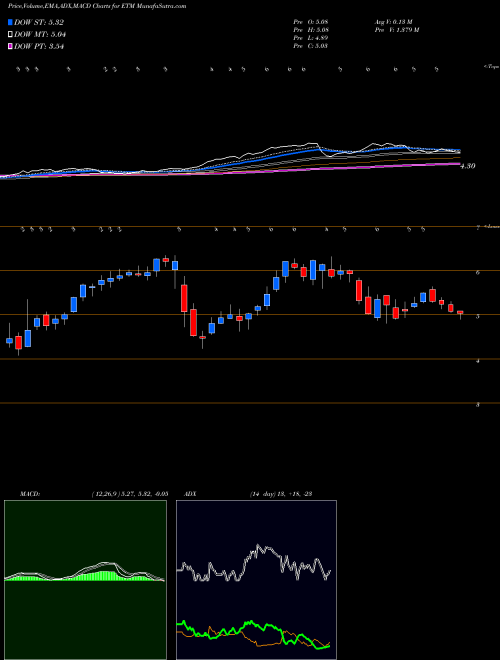Click the white DOW MT legend swatch
Image resolution: width=500 pixels, height=660 pixels.
pos(10,35)
